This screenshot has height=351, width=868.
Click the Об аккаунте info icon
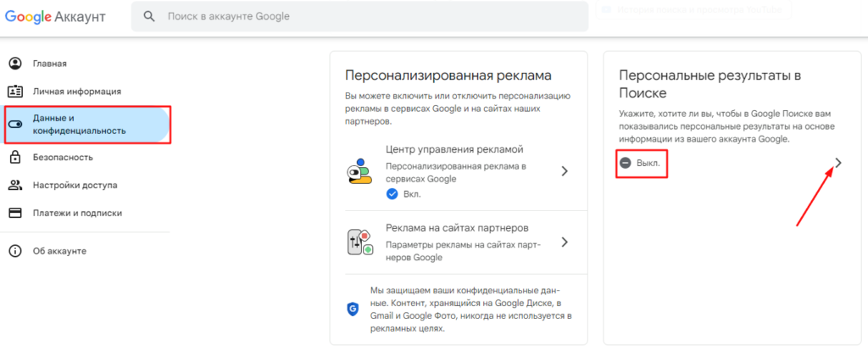coord(15,251)
